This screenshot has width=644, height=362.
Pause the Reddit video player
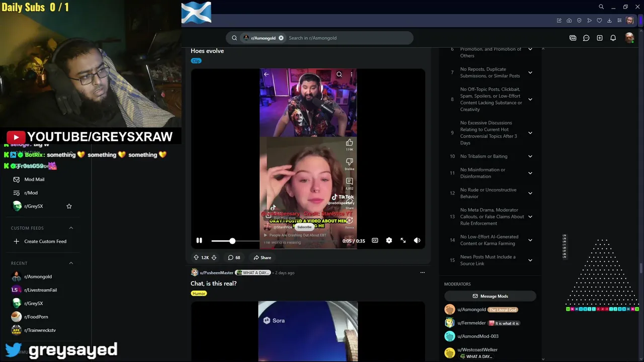[x=199, y=241]
